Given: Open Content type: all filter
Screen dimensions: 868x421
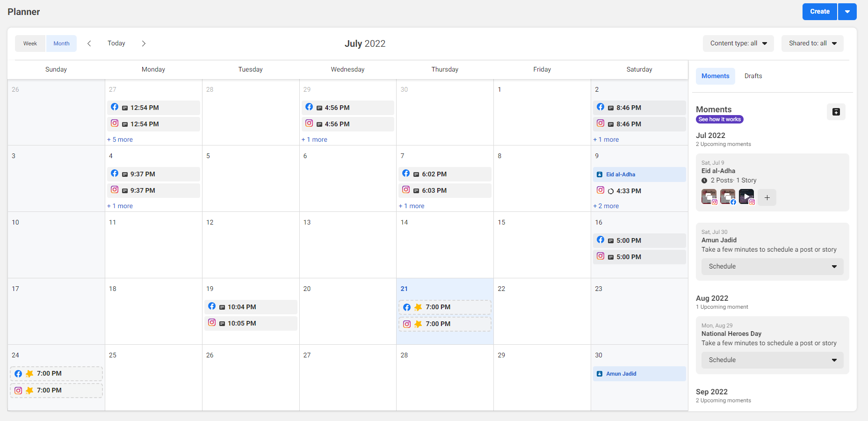Looking at the screenshot, I should [738, 44].
